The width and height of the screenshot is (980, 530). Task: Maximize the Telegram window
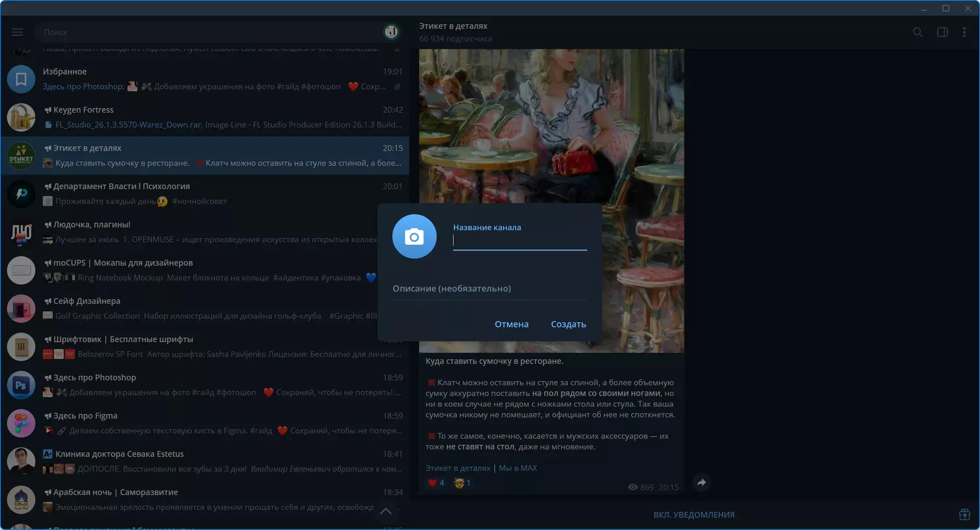pos(946,8)
